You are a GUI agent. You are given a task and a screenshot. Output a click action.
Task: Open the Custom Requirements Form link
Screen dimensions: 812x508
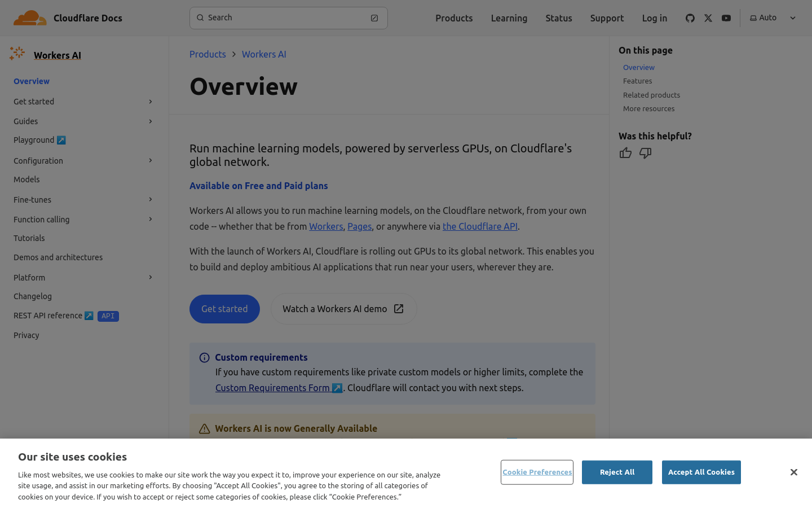click(279, 388)
